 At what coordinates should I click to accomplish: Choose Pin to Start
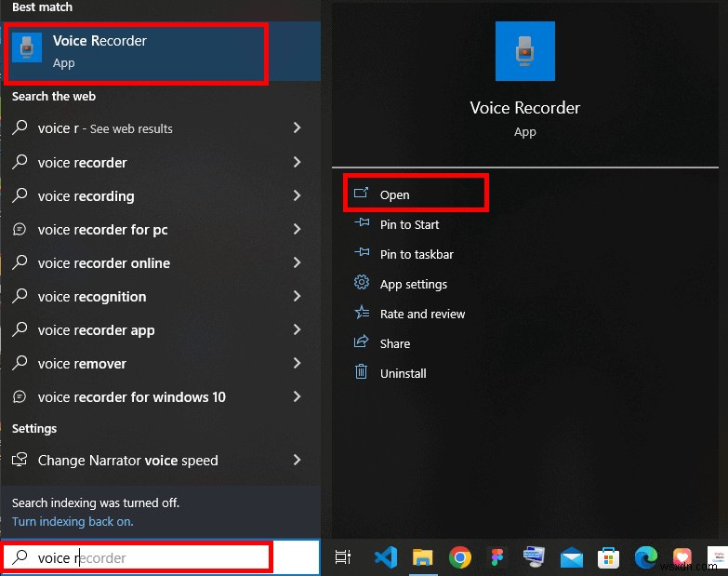409,225
